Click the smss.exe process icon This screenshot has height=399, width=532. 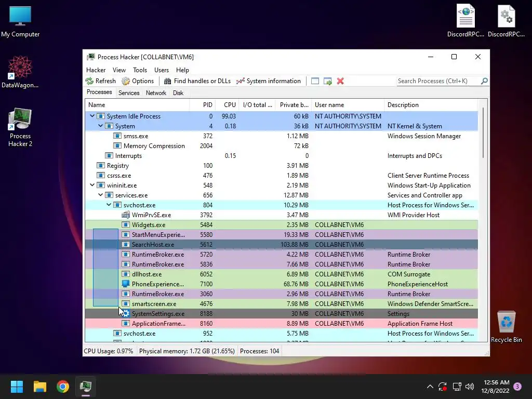pos(117,136)
